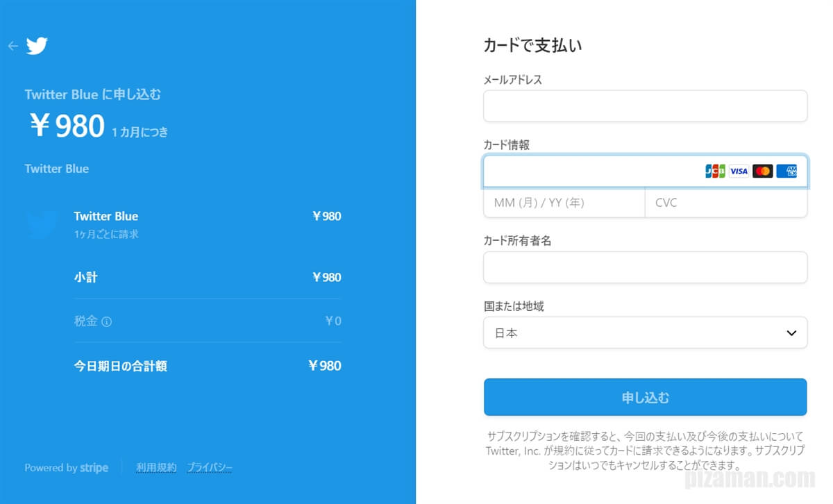Click the ￥0 tax amount
This screenshot has width=833, height=504.
click(x=333, y=321)
